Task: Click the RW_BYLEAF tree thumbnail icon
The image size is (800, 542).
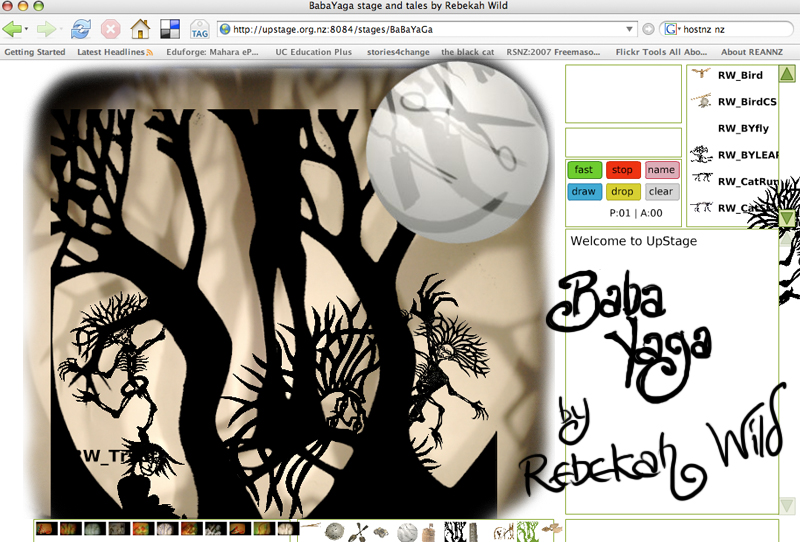Action: 702,154
